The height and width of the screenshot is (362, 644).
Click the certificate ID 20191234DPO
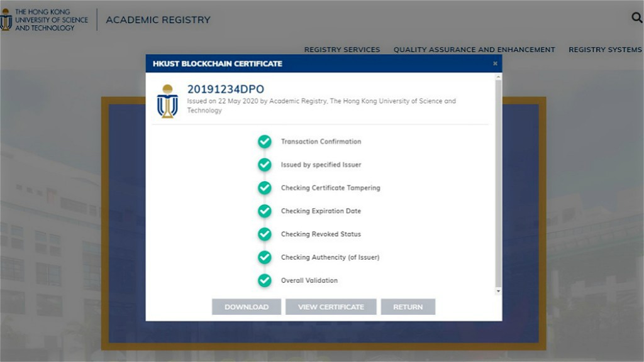pyautogui.click(x=226, y=89)
